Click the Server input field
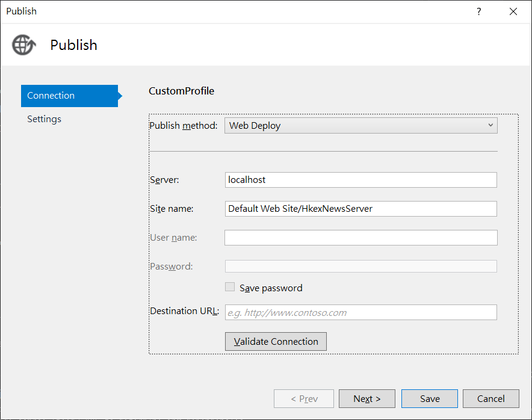The height and width of the screenshot is (420, 532). click(x=361, y=180)
